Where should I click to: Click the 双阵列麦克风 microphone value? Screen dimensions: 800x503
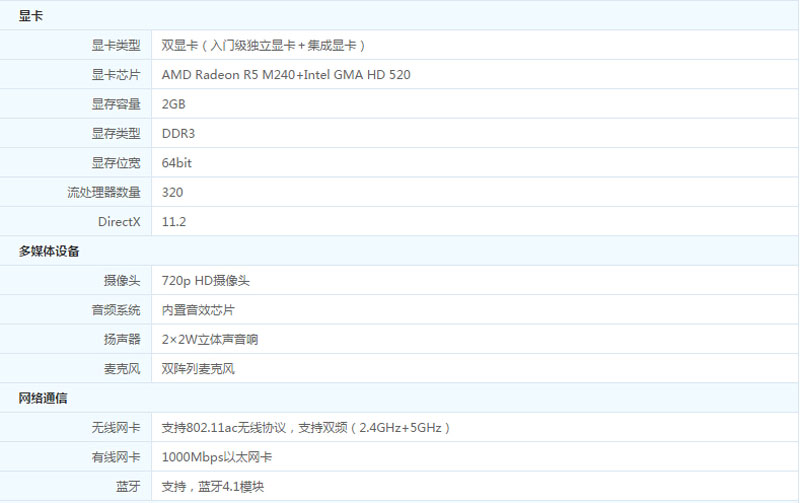point(198,369)
